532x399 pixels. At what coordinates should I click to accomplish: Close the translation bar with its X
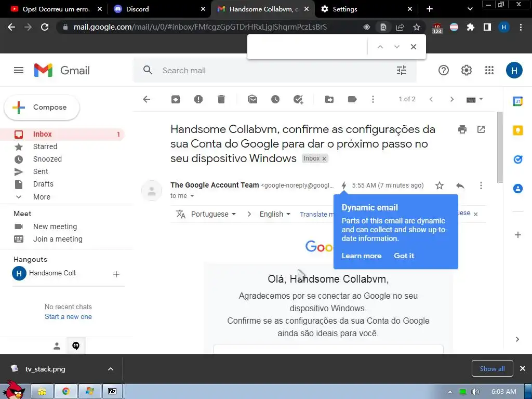coord(475,214)
